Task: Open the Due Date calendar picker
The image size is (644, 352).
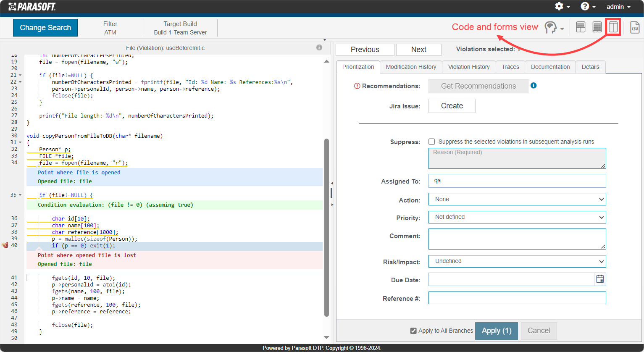Action: point(600,279)
